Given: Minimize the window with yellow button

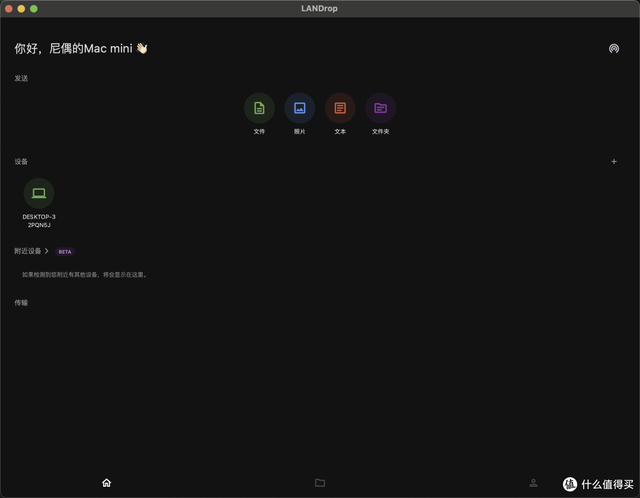Looking at the screenshot, I should (x=21, y=8).
